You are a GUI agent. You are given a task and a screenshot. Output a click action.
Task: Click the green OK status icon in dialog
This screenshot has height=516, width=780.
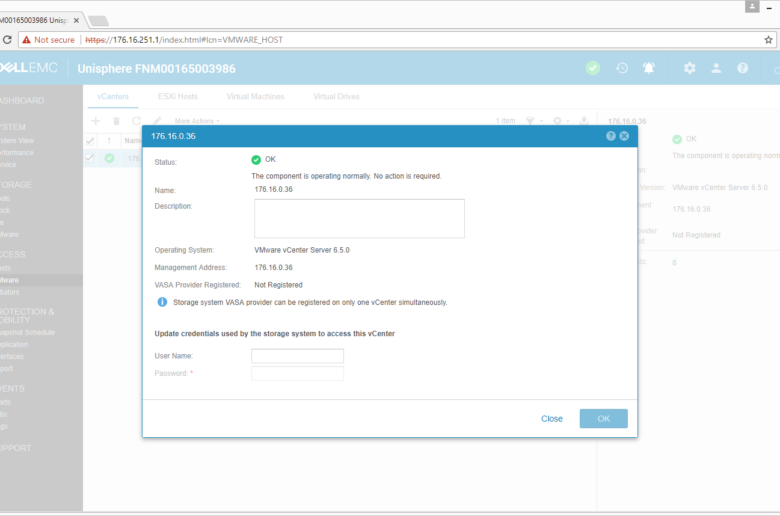[256, 160]
